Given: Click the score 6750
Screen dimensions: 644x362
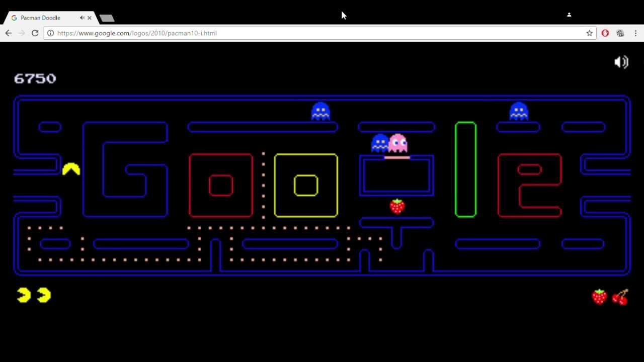Looking at the screenshot, I should [35, 78].
